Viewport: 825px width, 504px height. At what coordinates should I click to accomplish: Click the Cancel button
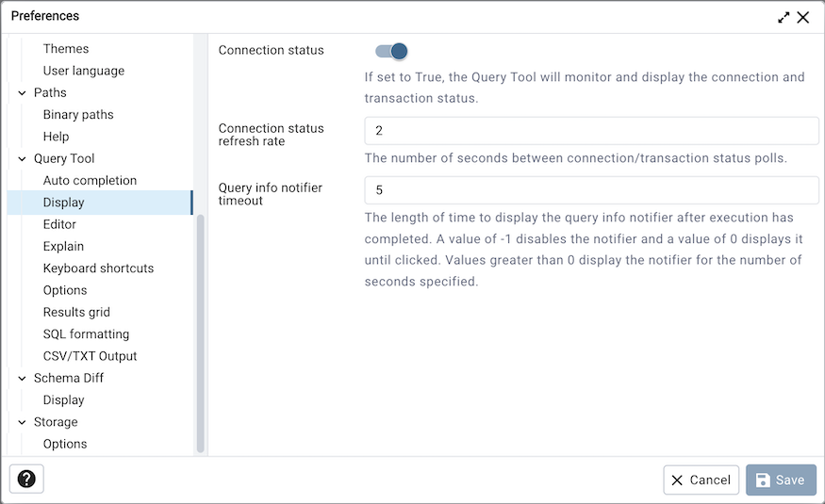click(701, 480)
